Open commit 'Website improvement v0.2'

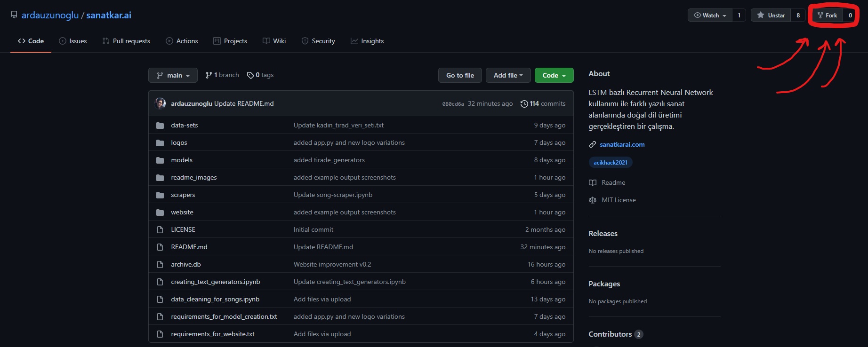332,264
